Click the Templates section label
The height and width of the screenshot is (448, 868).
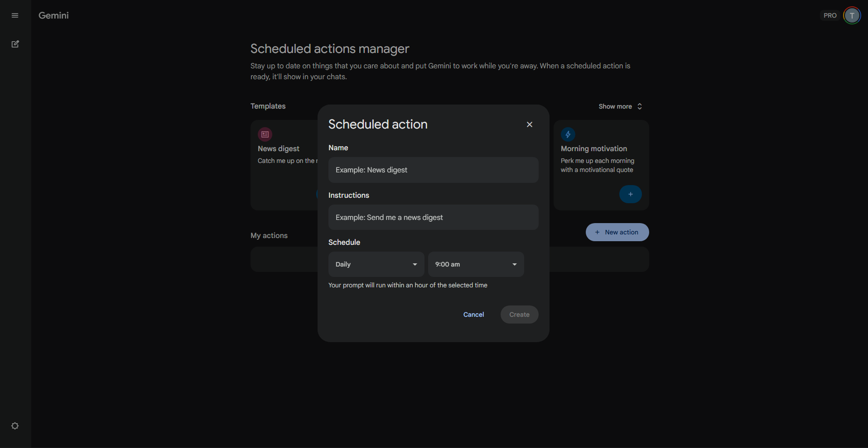point(268,106)
